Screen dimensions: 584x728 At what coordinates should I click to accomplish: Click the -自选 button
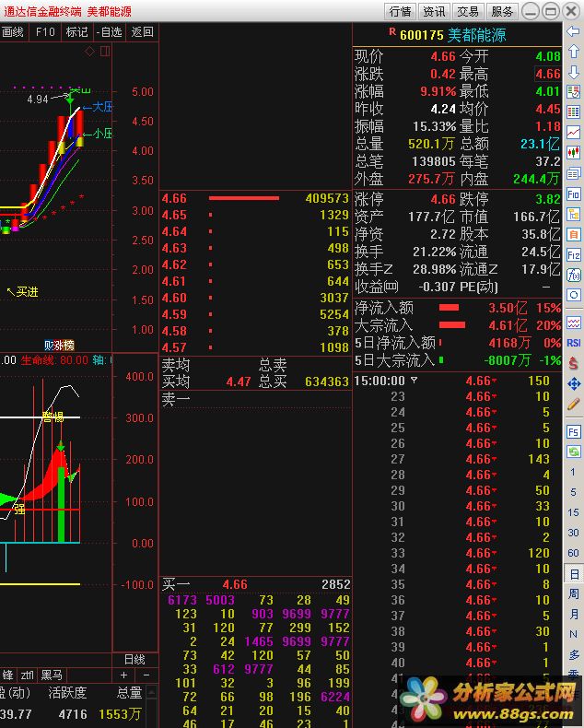(x=109, y=32)
